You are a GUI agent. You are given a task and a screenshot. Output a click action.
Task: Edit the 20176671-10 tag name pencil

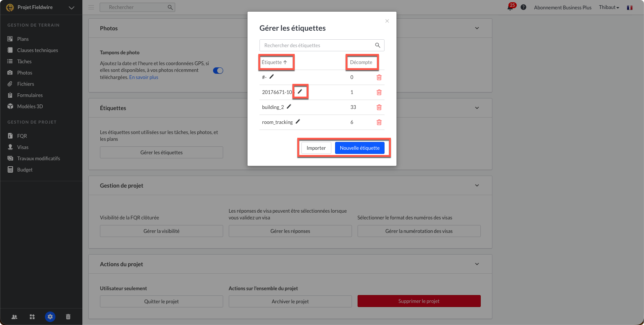300,91
